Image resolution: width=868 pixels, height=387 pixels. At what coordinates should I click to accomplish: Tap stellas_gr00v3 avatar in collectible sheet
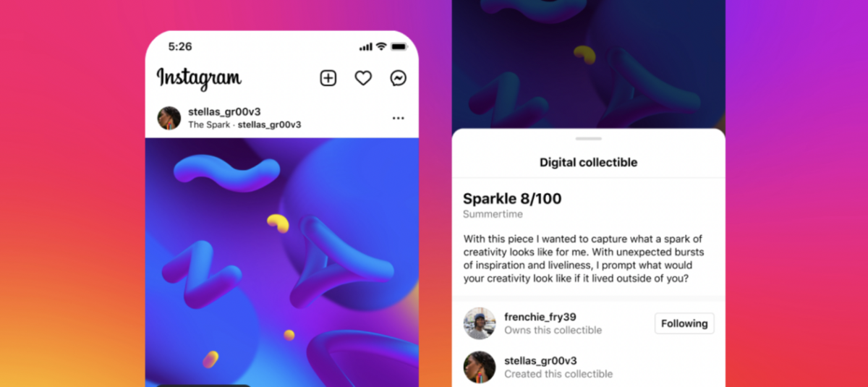point(480,367)
